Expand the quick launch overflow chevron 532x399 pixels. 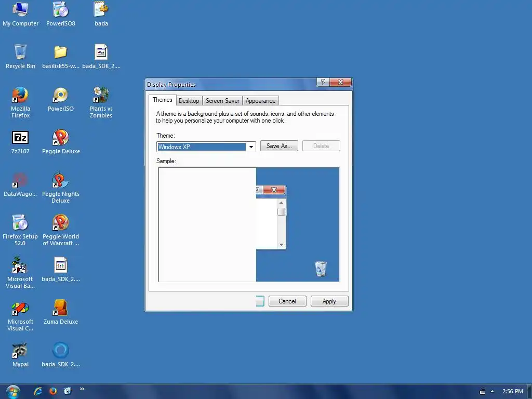(x=82, y=389)
